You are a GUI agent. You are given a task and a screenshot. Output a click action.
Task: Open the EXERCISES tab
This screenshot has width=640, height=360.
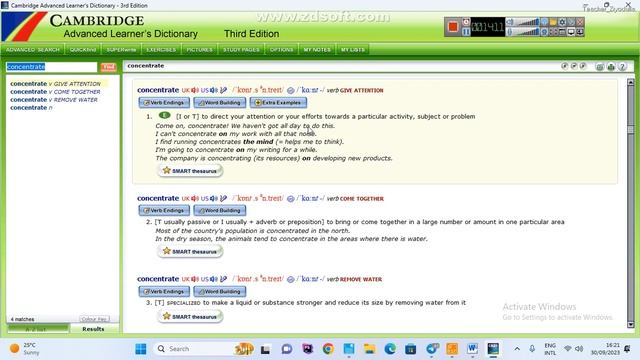click(x=161, y=50)
